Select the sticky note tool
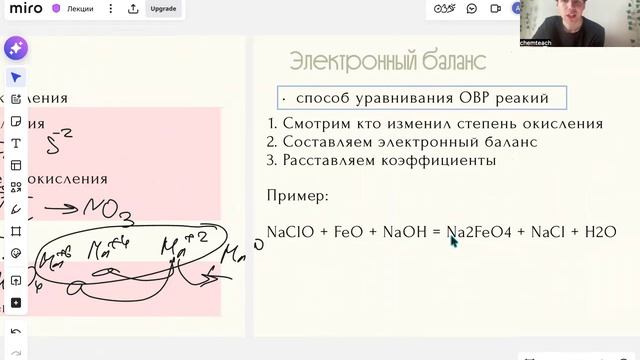The image size is (640, 360). [x=16, y=121]
